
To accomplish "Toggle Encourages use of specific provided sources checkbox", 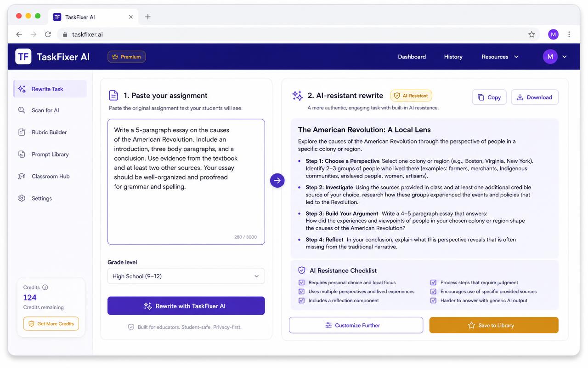I will pyautogui.click(x=433, y=291).
